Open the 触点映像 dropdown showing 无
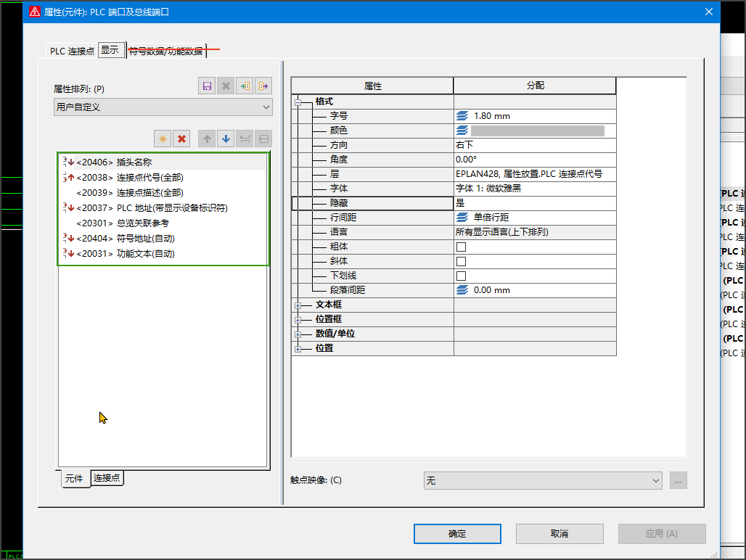The width and height of the screenshot is (746, 560). [543, 481]
